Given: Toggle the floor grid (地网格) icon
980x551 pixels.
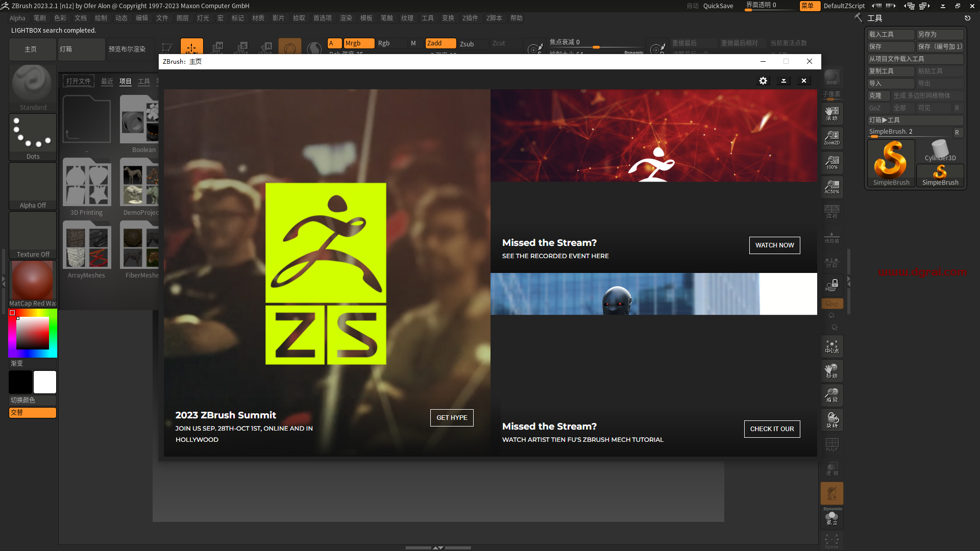Looking at the screenshot, I should [831, 237].
